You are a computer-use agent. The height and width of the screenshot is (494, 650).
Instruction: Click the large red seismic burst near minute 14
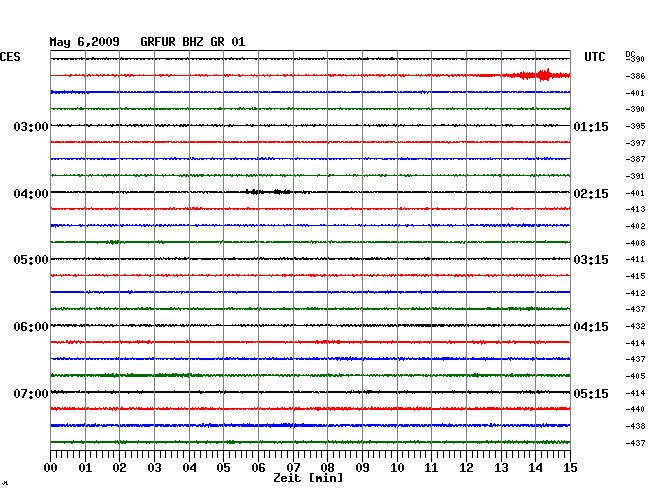pos(535,75)
